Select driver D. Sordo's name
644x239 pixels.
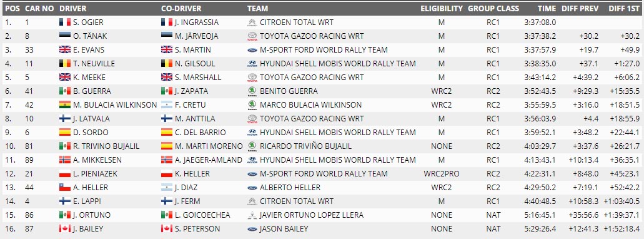click(x=91, y=133)
